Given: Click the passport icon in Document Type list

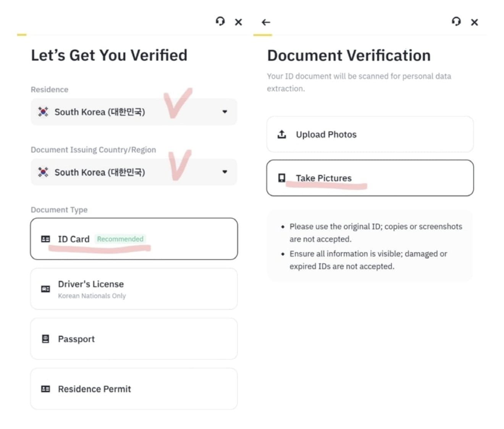Looking at the screenshot, I should 45,339.
